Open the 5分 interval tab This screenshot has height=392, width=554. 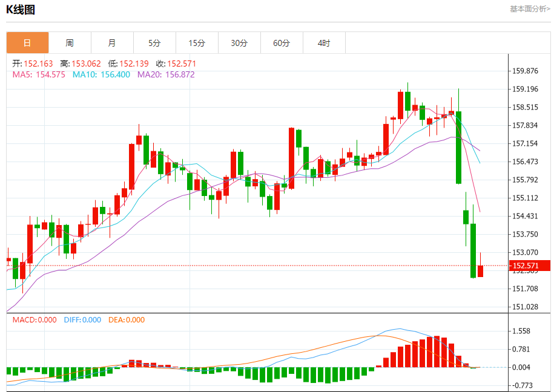(155, 43)
